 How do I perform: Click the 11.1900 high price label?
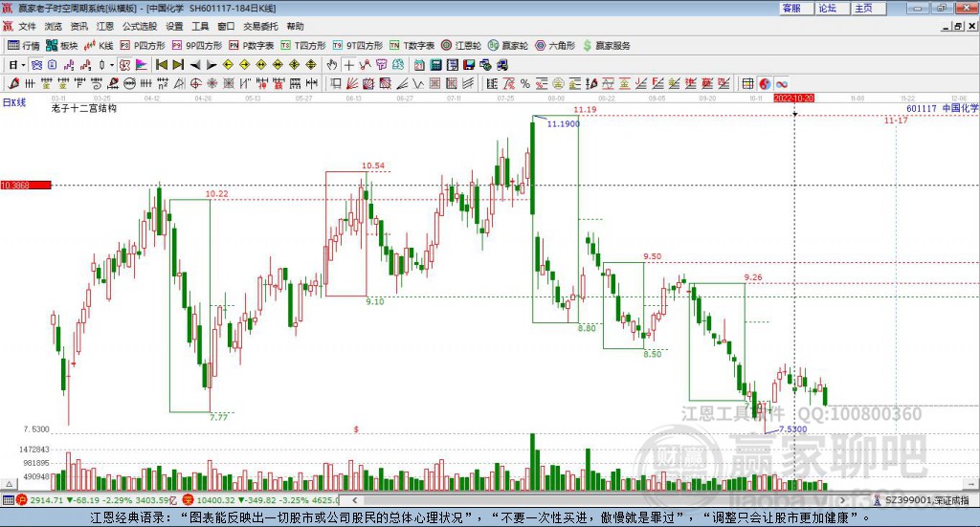[x=563, y=124]
